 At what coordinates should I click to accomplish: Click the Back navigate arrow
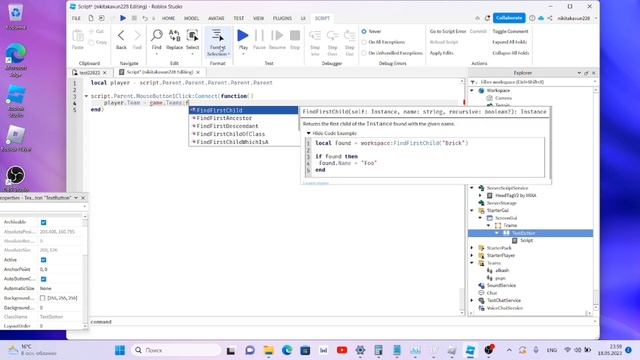(x=121, y=40)
